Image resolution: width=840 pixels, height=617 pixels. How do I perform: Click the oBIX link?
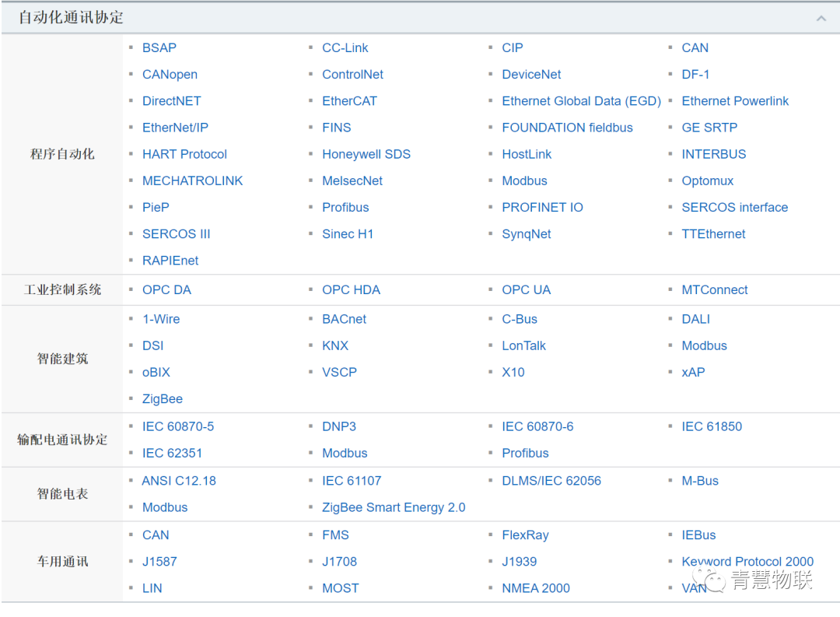[x=156, y=373]
